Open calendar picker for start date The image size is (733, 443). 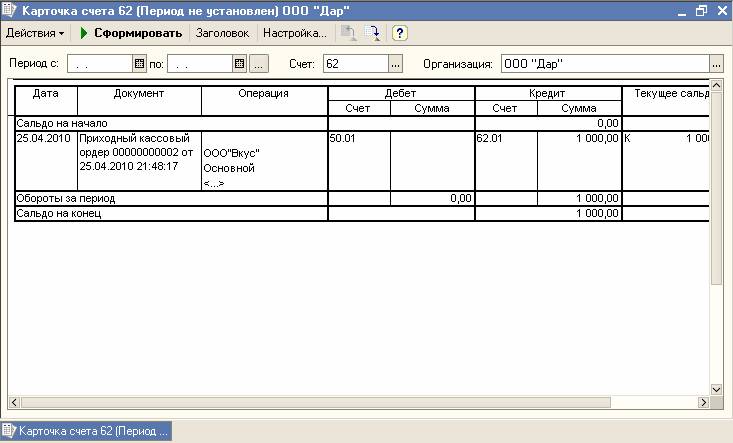[x=139, y=64]
